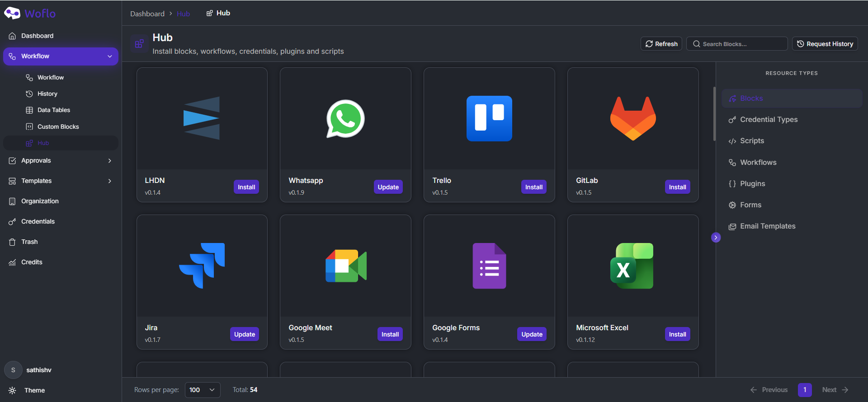Click the Trello block logo

(489, 118)
